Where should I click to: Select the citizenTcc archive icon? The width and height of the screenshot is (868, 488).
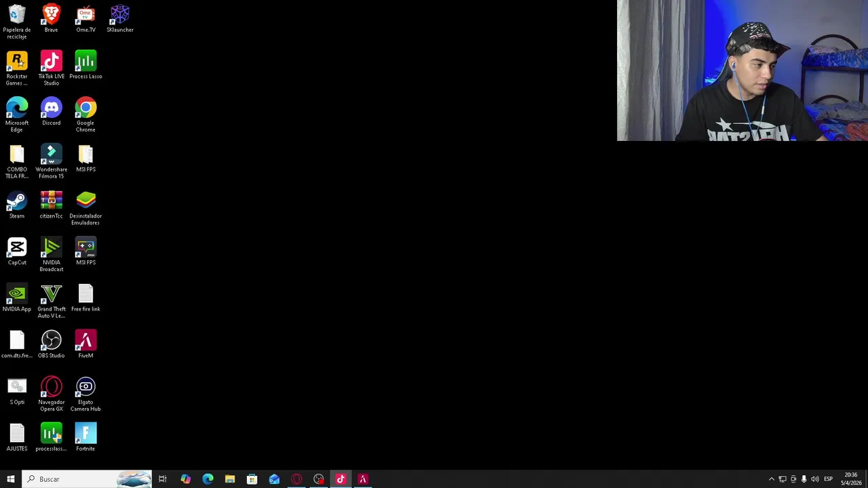[52, 205]
